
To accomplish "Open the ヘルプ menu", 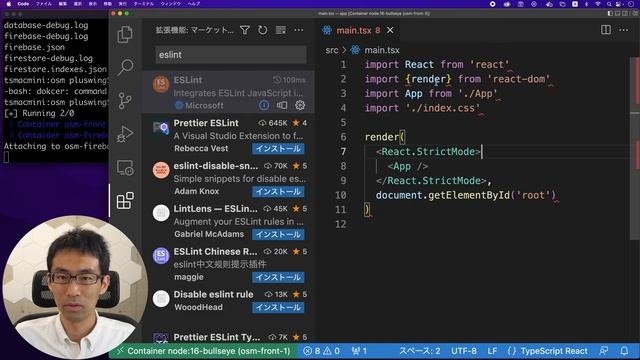I will (x=194, y=4).
